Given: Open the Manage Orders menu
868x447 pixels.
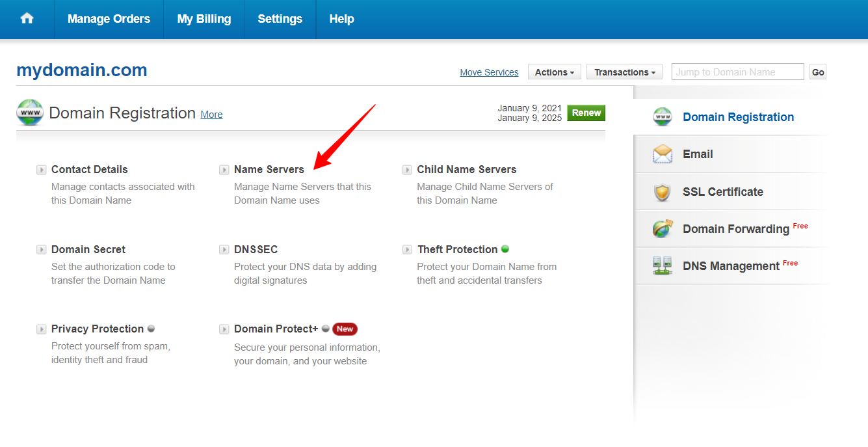Looking at the screenshot, I should coord(109,19).
